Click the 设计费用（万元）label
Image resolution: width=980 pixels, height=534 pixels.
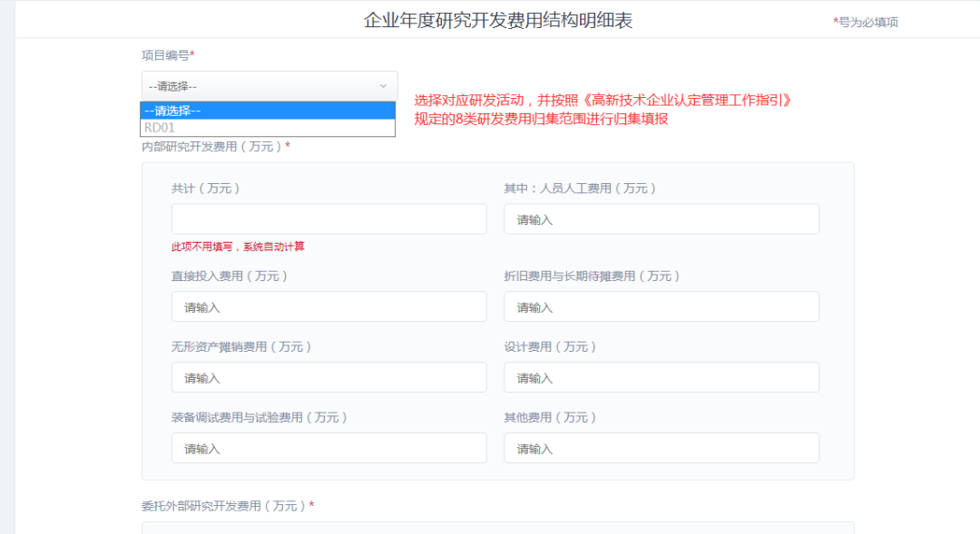(x=550, y=346)
